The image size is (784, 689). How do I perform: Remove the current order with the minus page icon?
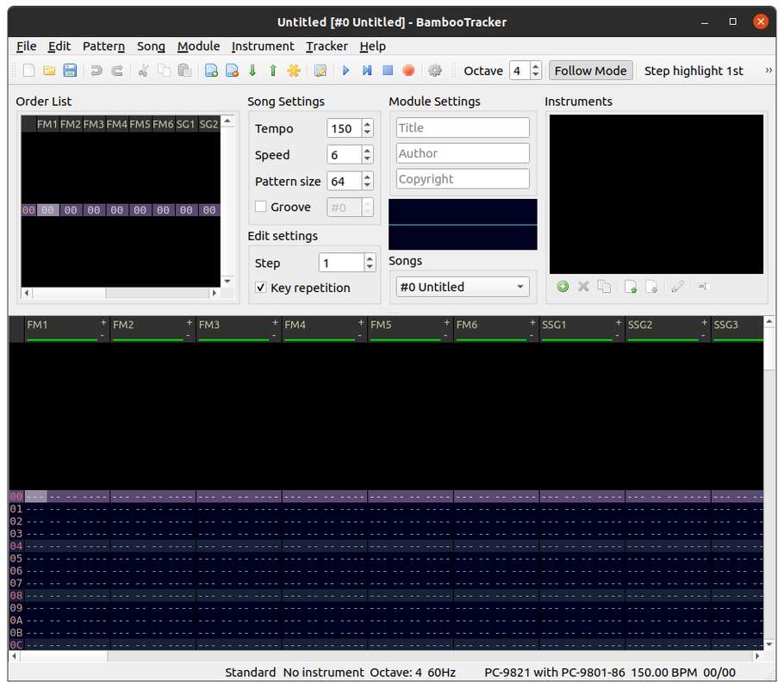[x=232, y=71]
